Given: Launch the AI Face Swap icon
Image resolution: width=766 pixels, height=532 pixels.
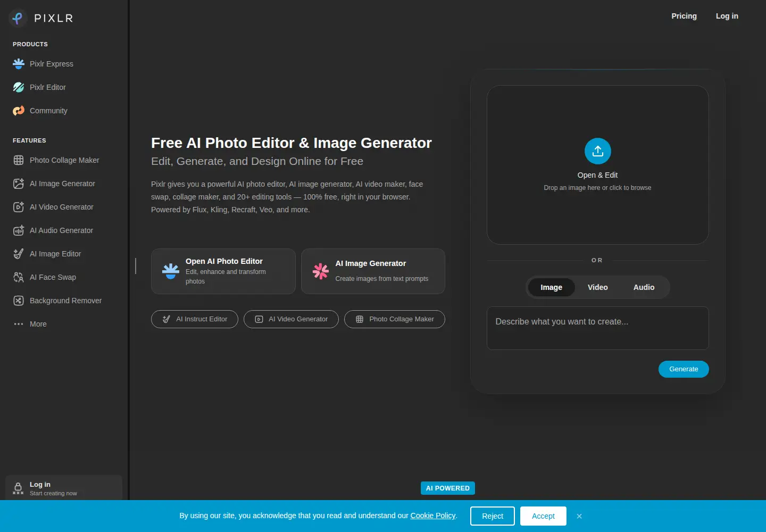Looking at the screenshot, I should point(19,277).
